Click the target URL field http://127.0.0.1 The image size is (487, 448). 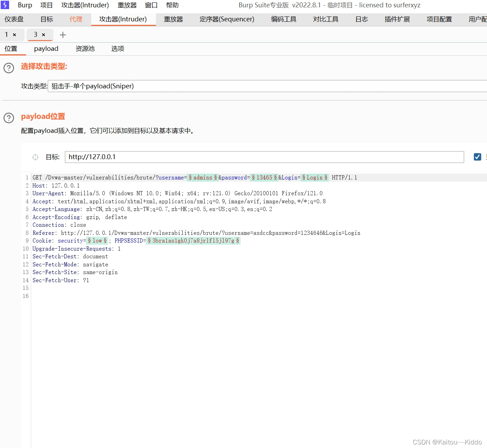coord(264,157)
